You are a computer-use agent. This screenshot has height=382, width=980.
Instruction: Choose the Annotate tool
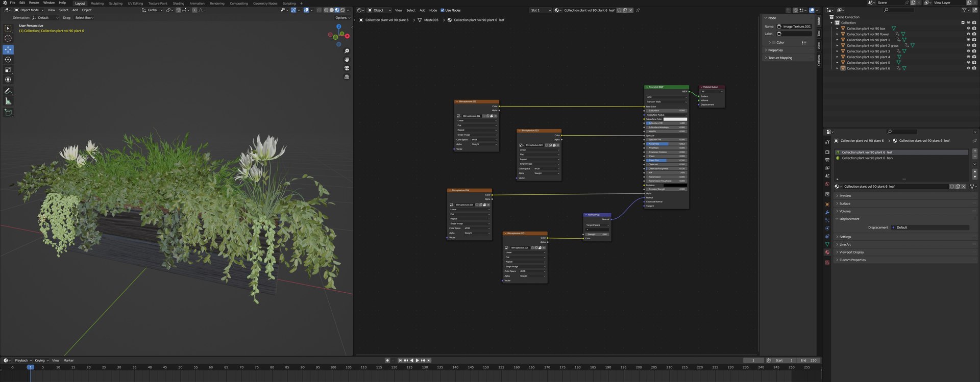coord(8,91)
